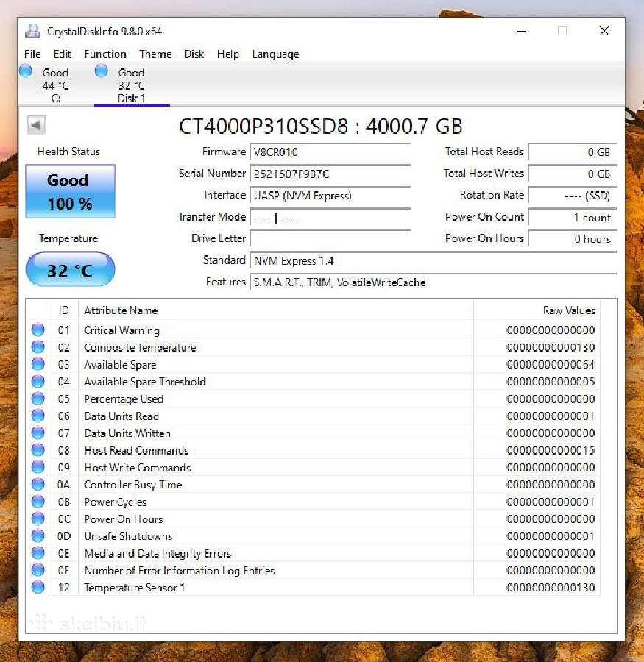
Task: Click the Raw Values column header
Action: click(537, 310)
